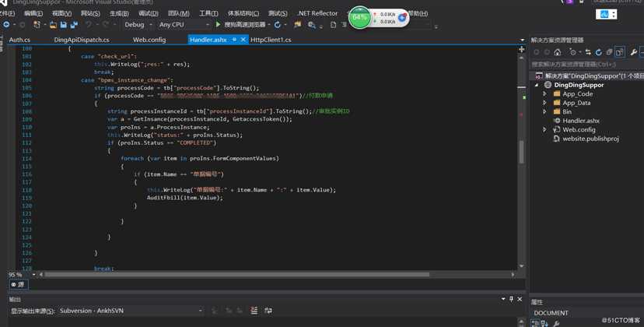Close the Handler.ashx tab
Image resolution: width=644 pixels, height=327 pixels.
click(x=243, y=40)
